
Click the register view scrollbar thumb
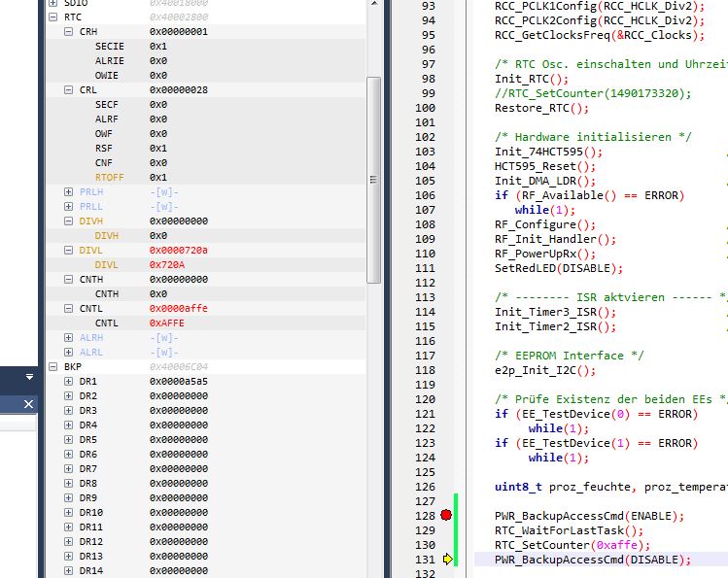click(373, 180)
